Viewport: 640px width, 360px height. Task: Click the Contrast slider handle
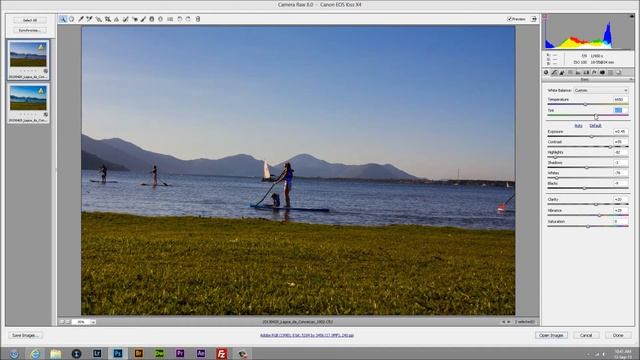click(611, 147)
